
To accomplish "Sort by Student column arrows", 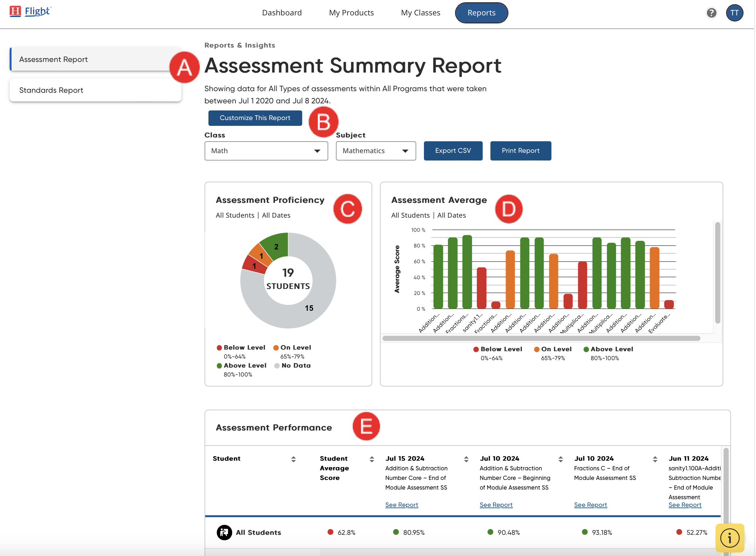I will (x=293, y=459).
